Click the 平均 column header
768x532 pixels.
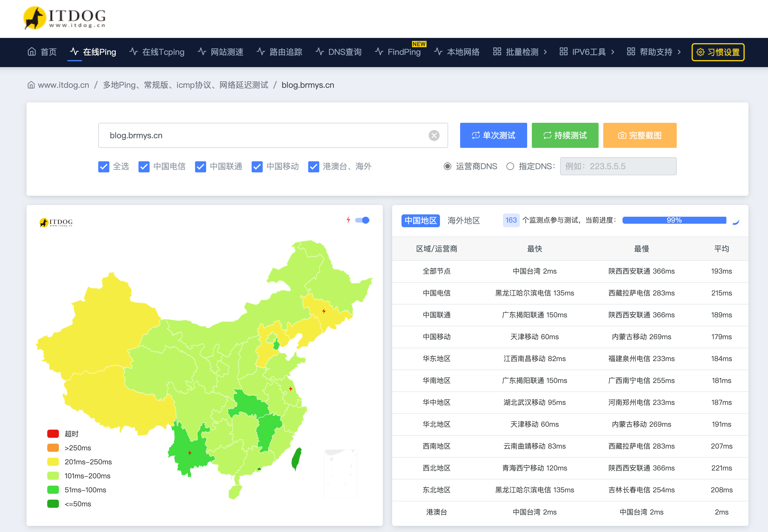coord(721,249)
